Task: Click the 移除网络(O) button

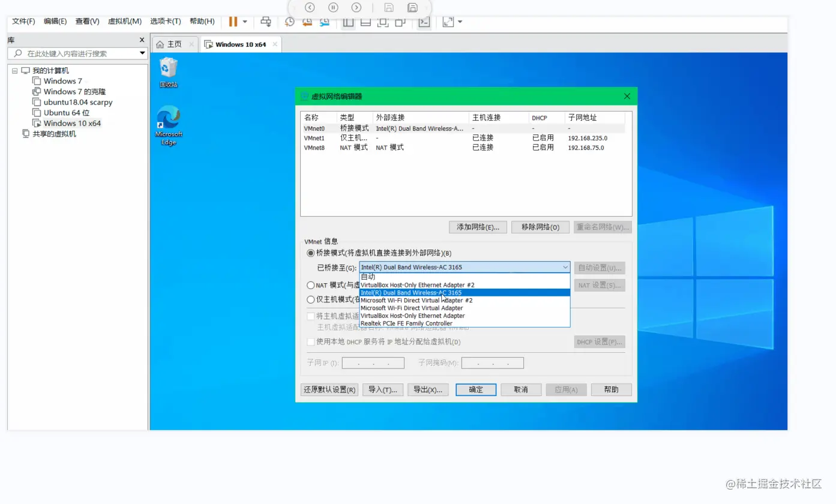Action: pyautogui.click(x=540, y=227)
